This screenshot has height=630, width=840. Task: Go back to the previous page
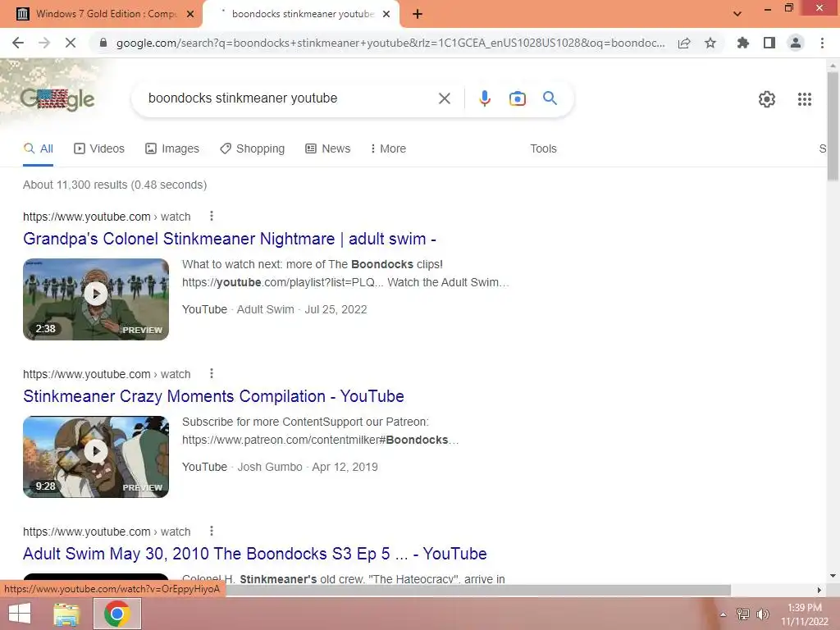pyautogui.click(x=18, y=43)
